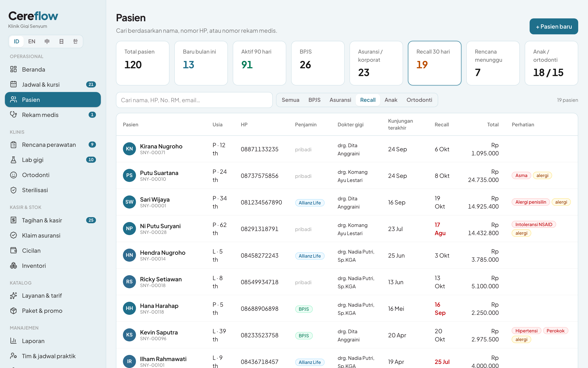Click the Total pasien stat card

click(143, 63)
